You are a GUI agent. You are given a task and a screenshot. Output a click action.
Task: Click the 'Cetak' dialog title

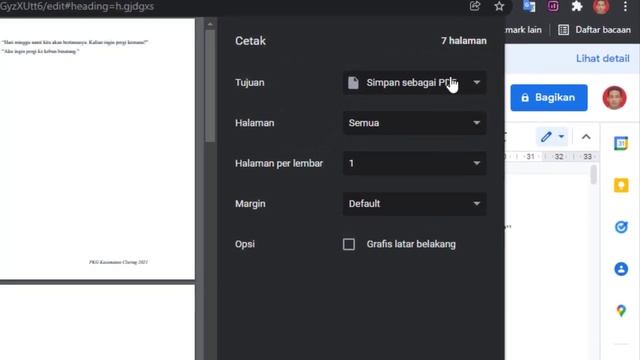point(250,41)
